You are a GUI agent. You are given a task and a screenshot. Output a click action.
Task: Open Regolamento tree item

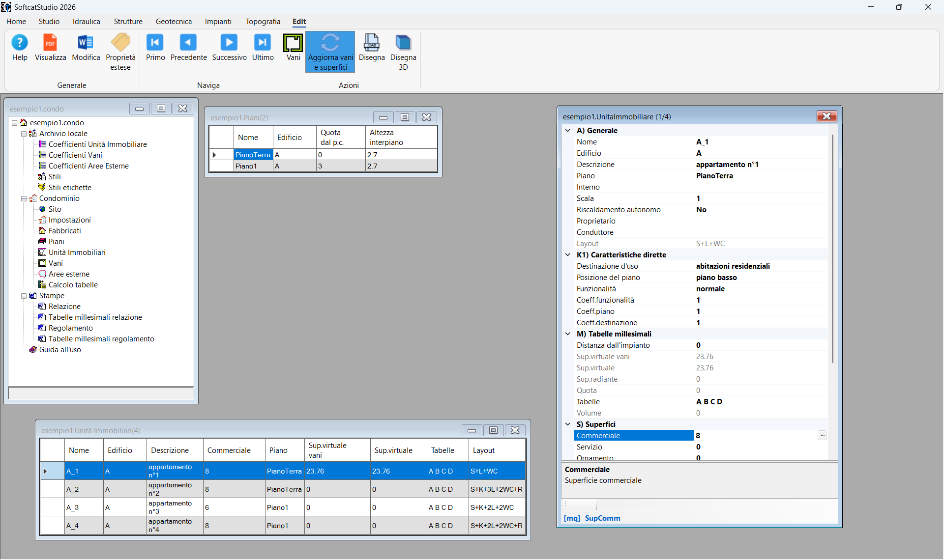pos(70,328)
